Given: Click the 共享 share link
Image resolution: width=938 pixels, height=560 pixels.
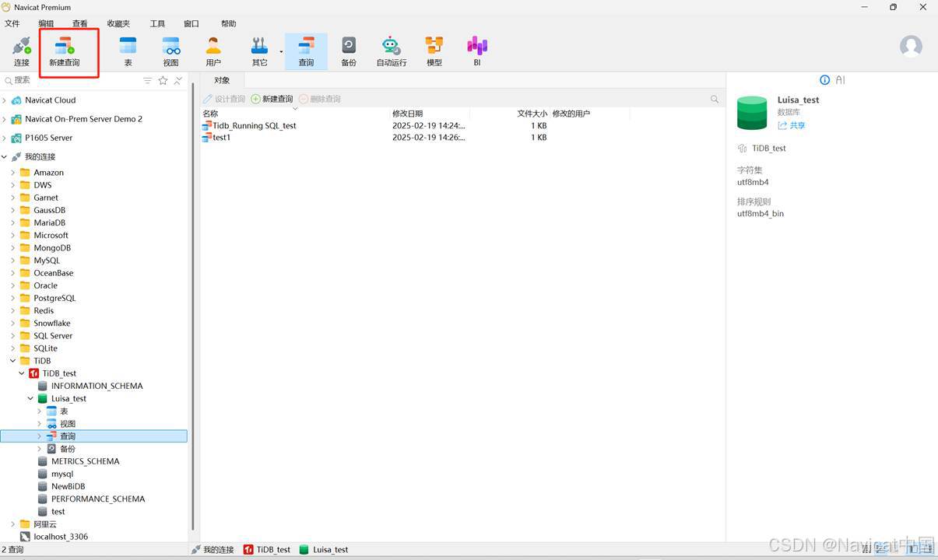Looking at the screenshot, I should pyautogui.click(x=792, y=125).
